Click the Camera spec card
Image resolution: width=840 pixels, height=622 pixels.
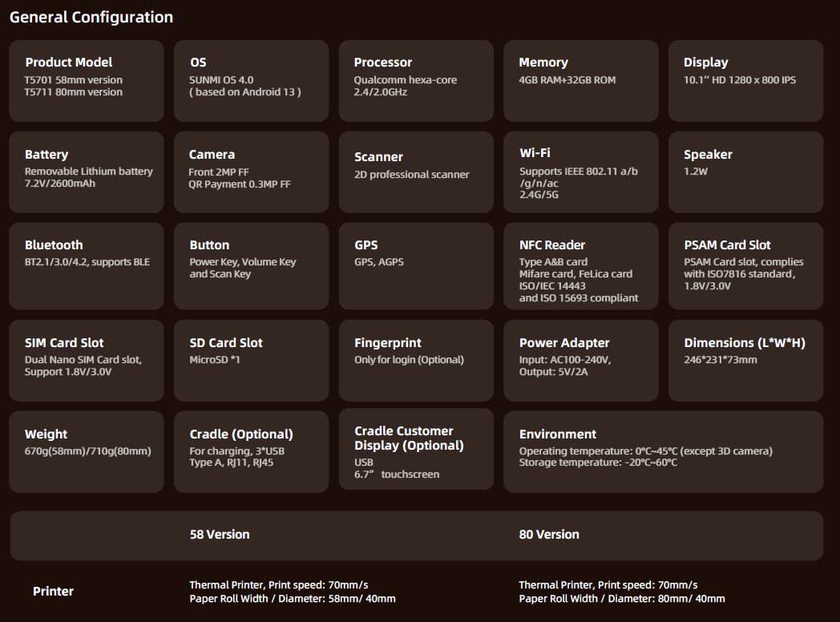point(251,172)
